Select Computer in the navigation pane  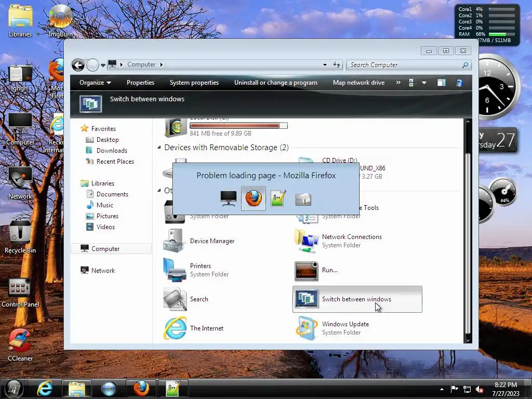111,249
